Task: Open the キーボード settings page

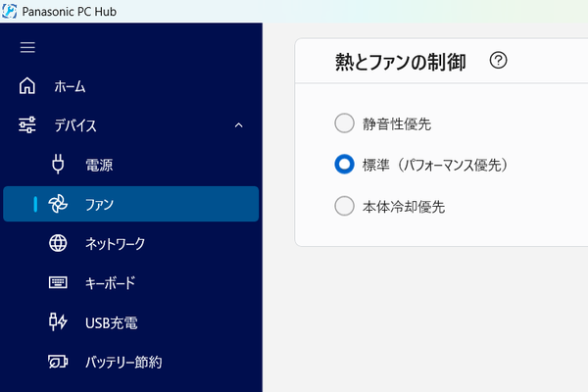Action: pos(110,283)
